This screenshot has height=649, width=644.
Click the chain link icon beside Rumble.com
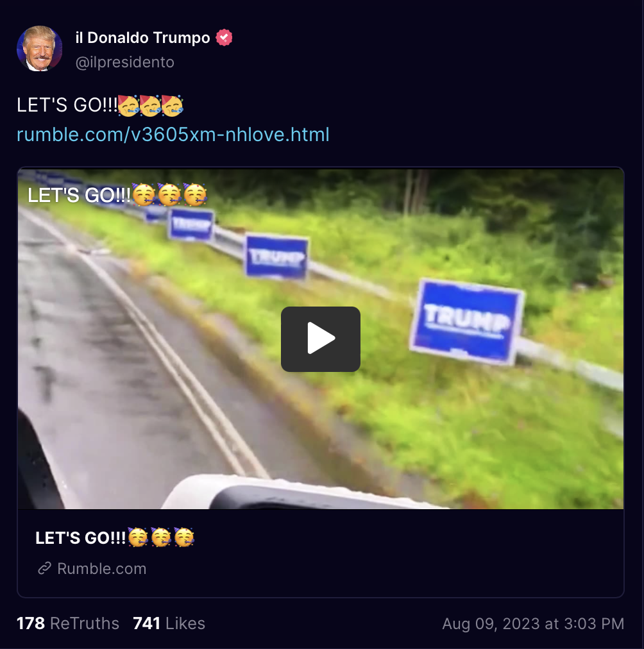[45, 568]
